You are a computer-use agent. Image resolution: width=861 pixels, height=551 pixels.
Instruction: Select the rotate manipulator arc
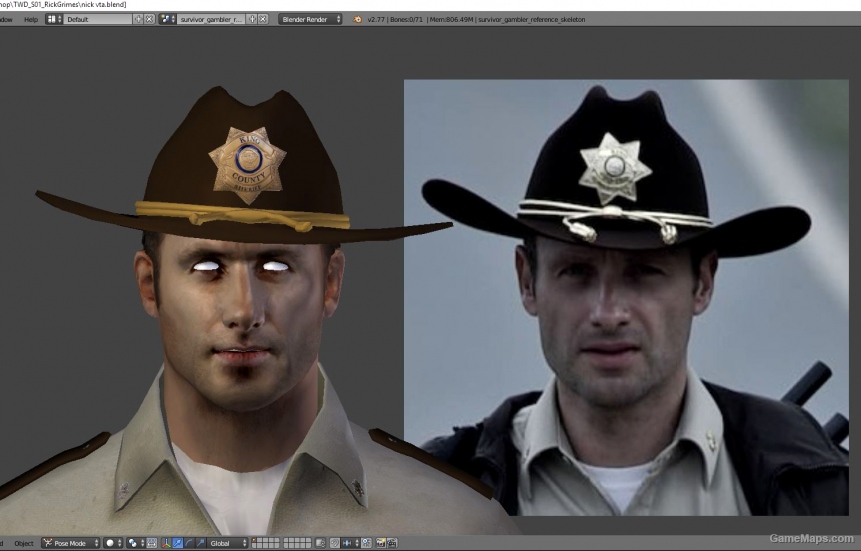pyautogui.click(x=189, y=543)
